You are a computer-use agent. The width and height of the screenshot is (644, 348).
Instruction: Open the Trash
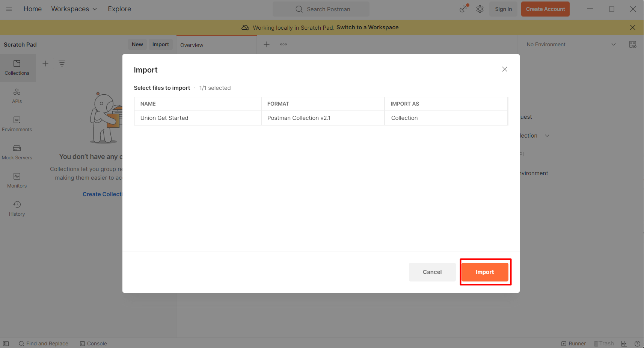click(604, 343)
